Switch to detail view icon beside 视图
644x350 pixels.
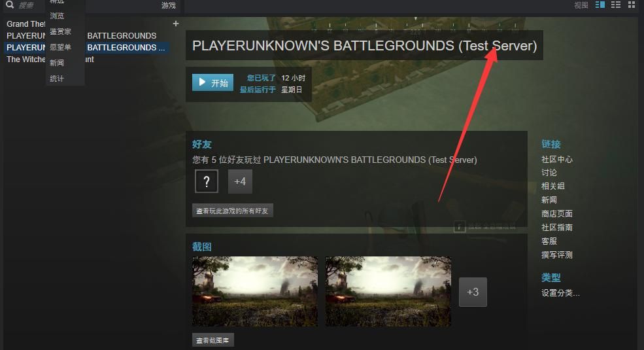(x=600, y=5)
